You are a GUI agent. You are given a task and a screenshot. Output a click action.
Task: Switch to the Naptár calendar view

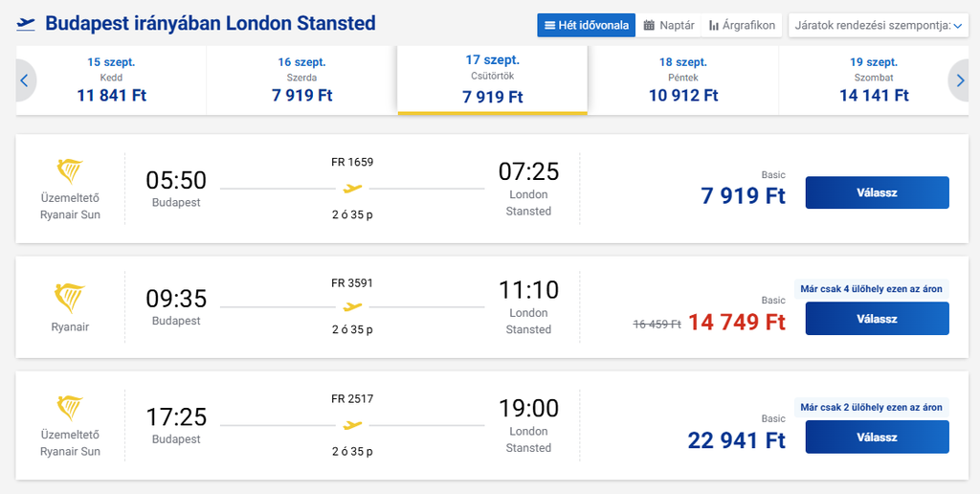669,26
